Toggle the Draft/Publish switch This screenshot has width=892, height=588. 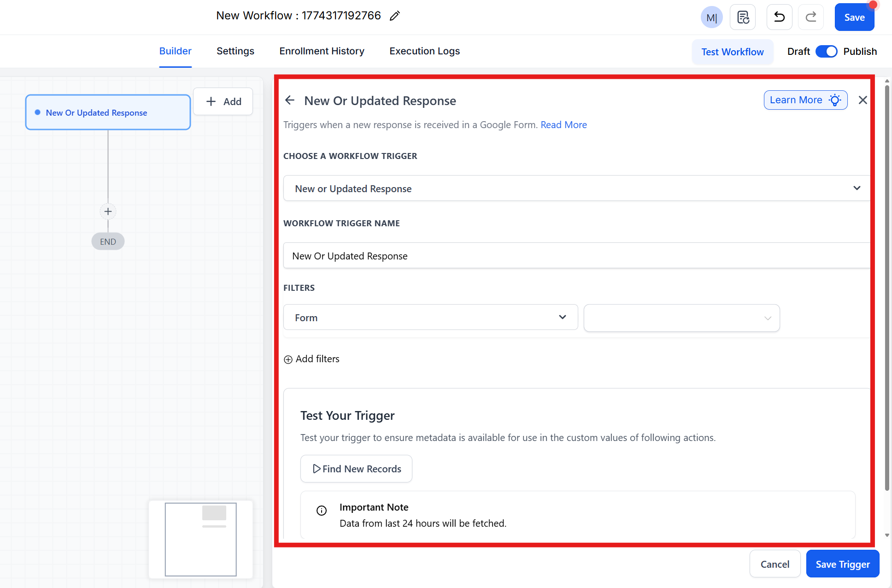[x=826, y=52]
